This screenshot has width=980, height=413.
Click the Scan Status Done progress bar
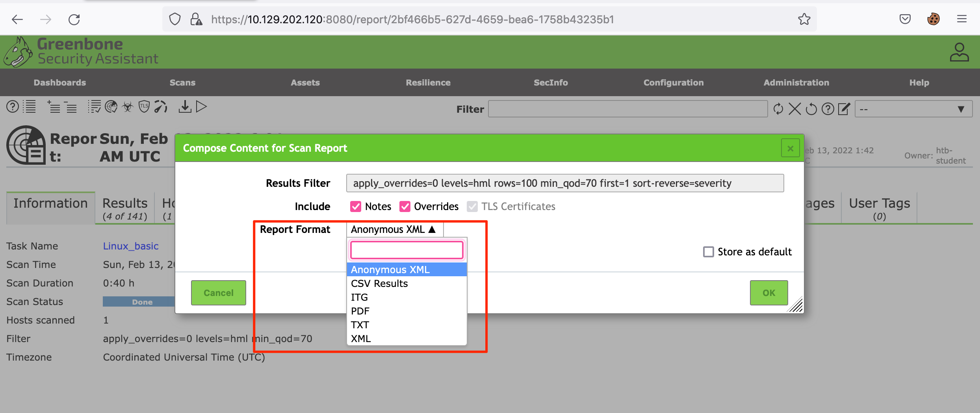coord(139,302)
